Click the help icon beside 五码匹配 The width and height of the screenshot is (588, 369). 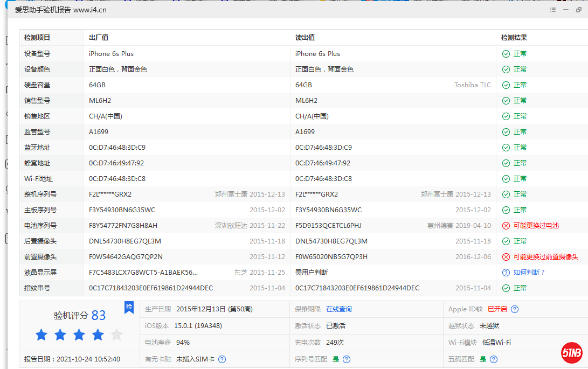point(493,359)
